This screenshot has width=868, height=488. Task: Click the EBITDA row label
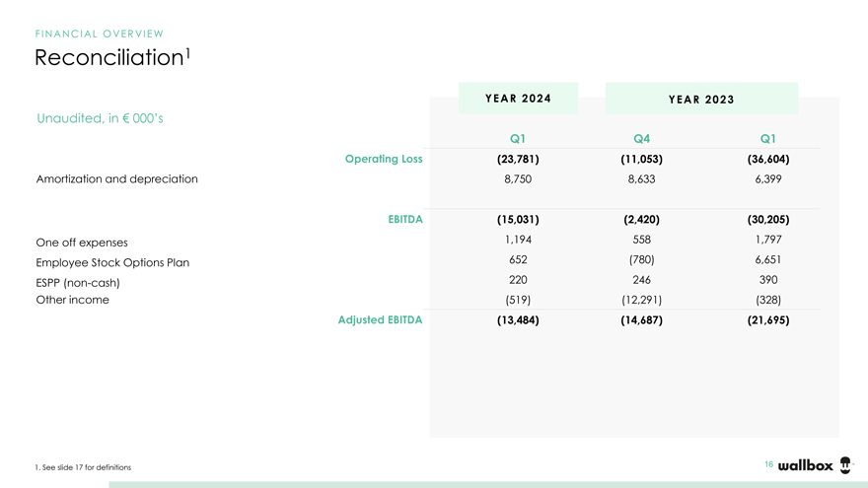[406, 220]
